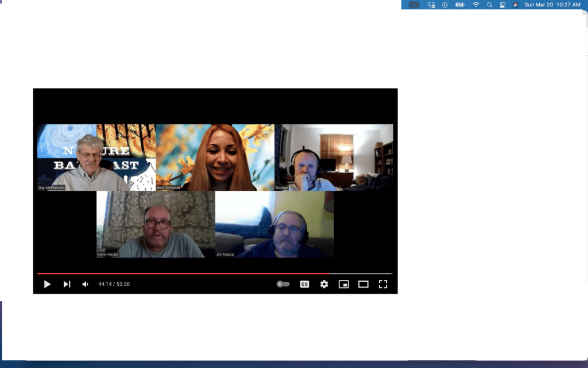Viewport: 588px width, 368px height.
Task: Mute the video with the speaker icon
Action: tap(85, 284)
